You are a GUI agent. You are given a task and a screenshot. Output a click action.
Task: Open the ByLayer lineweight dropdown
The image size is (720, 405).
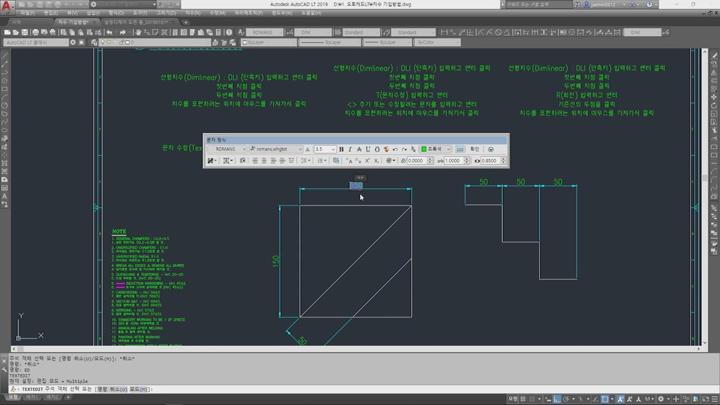coord(388,42)
